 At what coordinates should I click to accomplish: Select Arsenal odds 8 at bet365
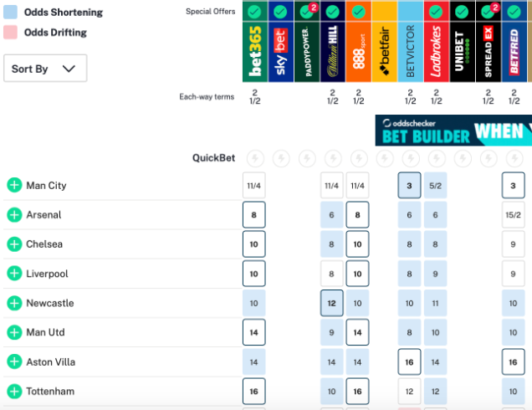click(254, 215)
